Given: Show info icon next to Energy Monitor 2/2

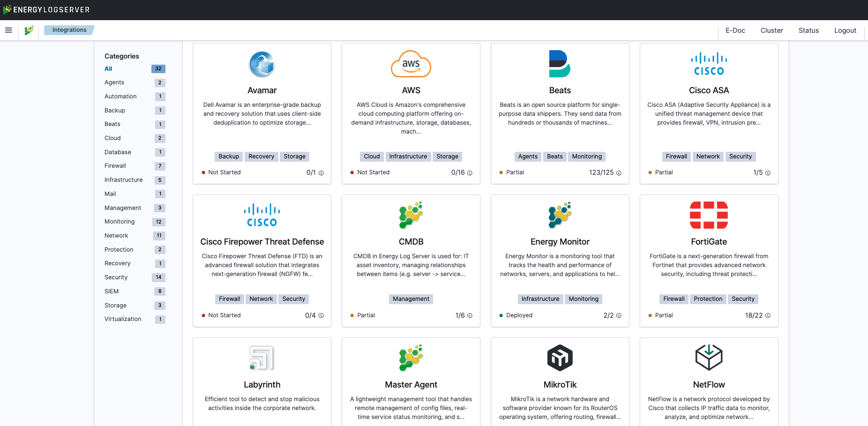Looking at the screenshot, I should [619, 315].
